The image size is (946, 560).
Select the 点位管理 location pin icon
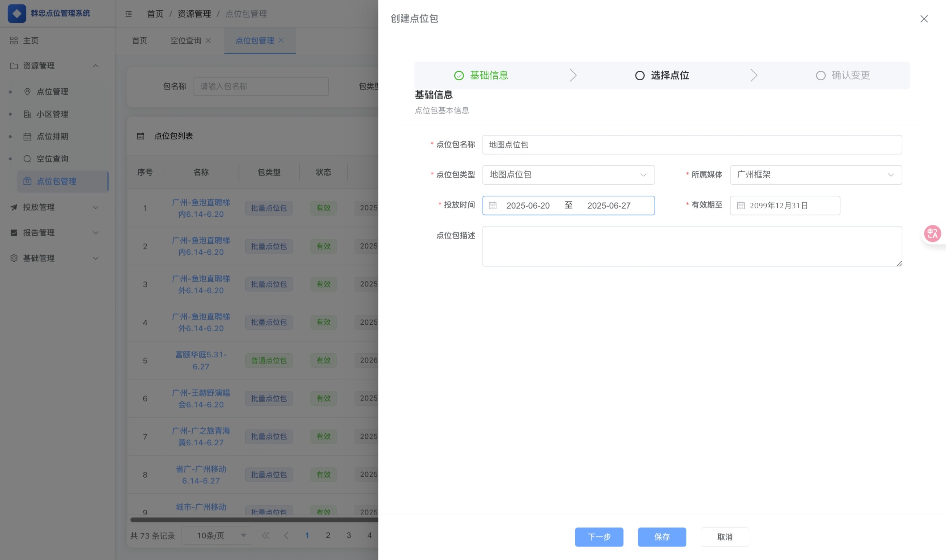[x=27, y=92]
